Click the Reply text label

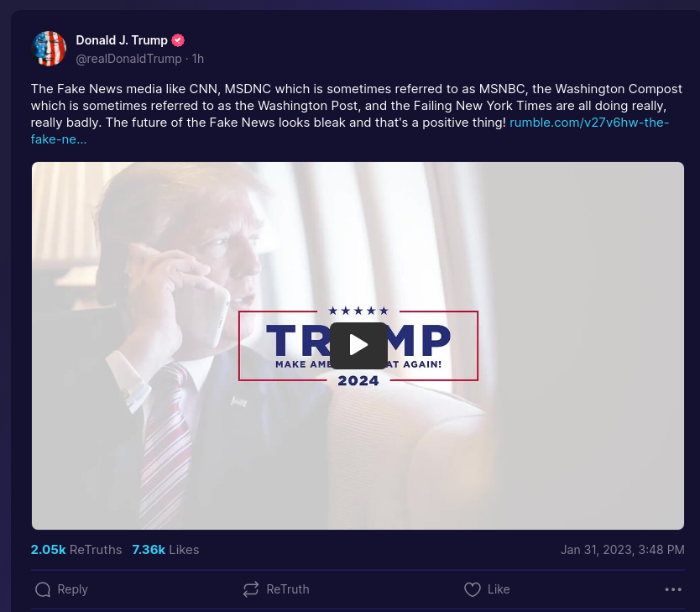coord(72,589)
